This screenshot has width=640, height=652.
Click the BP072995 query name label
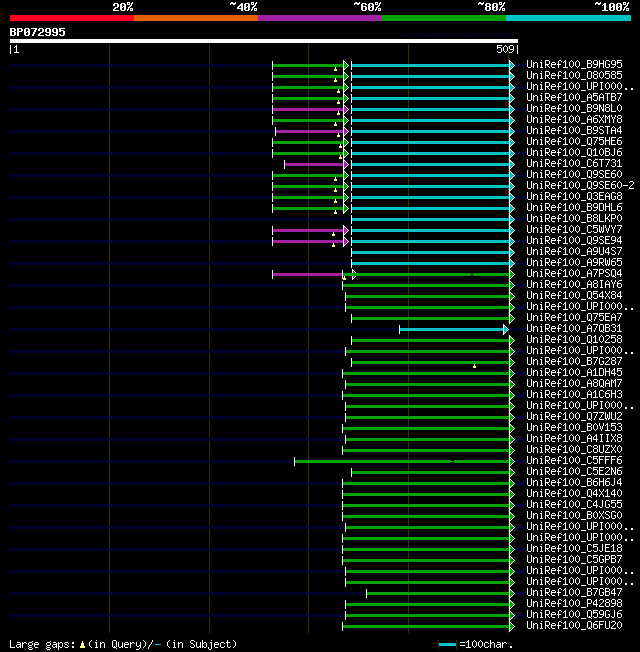pyautogui.click(x=37, y=32)
